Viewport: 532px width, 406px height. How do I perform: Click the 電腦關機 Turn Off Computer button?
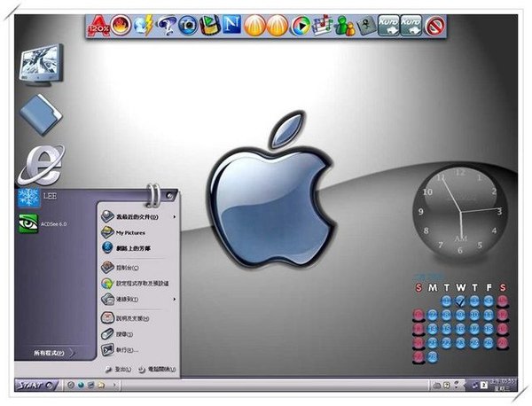pos(157,370)
